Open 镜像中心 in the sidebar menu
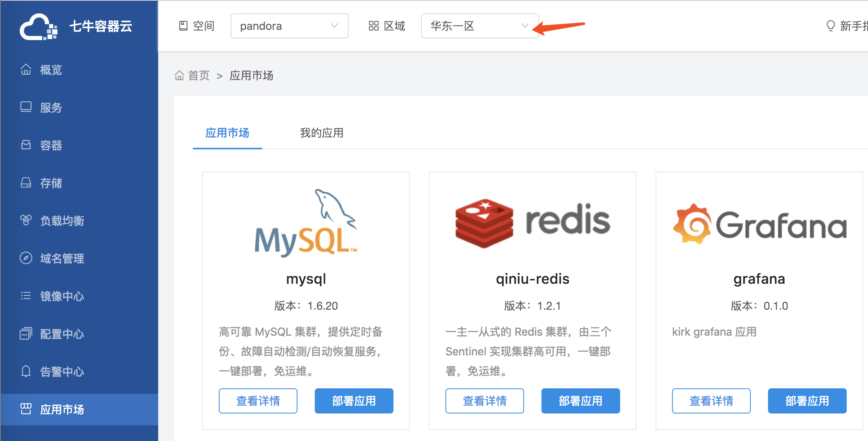868x441 pixels. [x=79, y=296]
